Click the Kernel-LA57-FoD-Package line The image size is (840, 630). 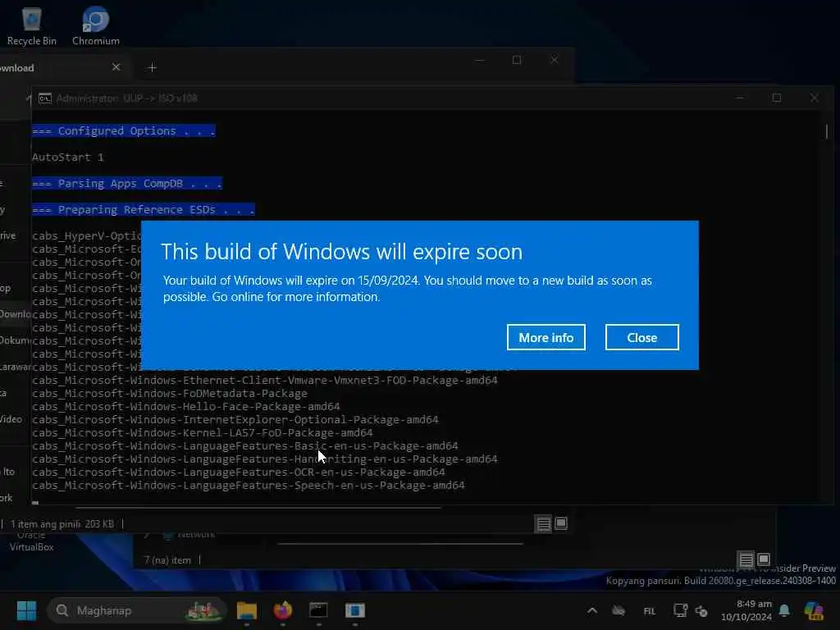(203, 433)
